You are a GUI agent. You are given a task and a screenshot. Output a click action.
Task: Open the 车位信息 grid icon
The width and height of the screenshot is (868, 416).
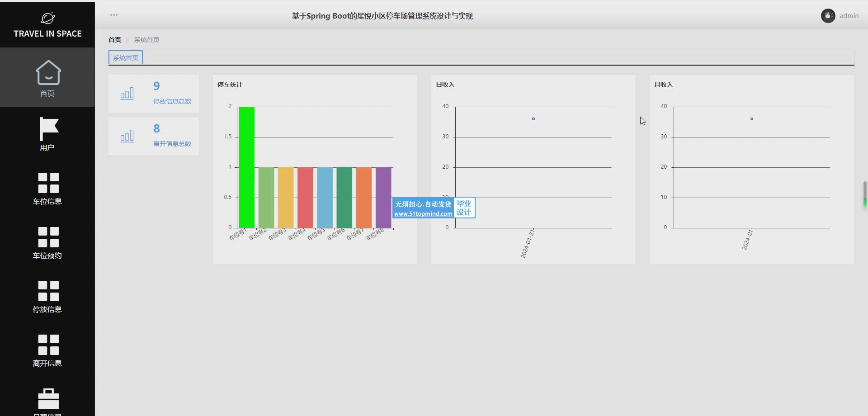click(48, 183)
